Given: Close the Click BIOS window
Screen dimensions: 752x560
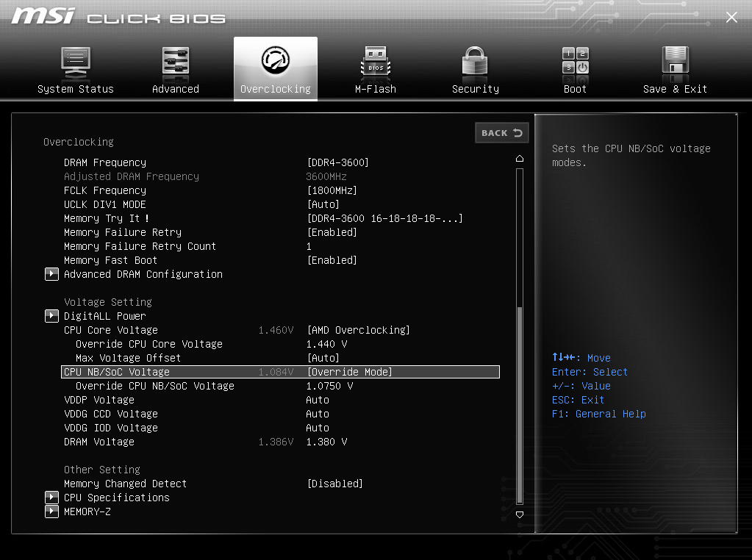Looking at the screenshot, I should click(731, 18).
